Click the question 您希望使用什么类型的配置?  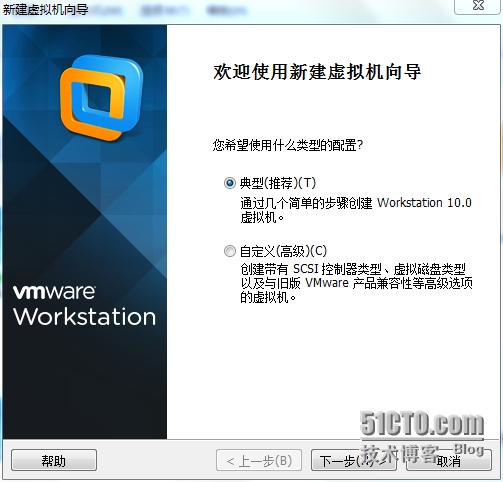point(288,145)
